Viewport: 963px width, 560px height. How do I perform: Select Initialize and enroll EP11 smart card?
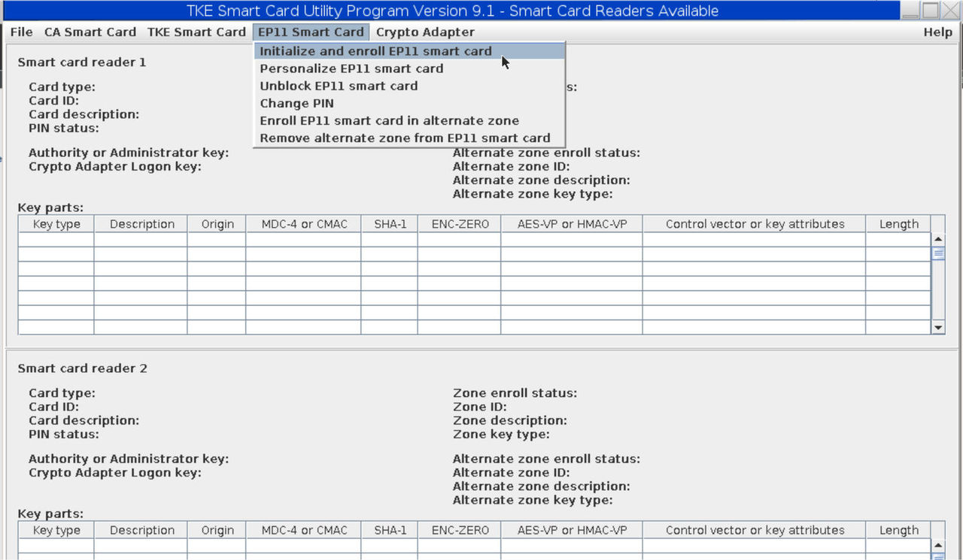409,51
